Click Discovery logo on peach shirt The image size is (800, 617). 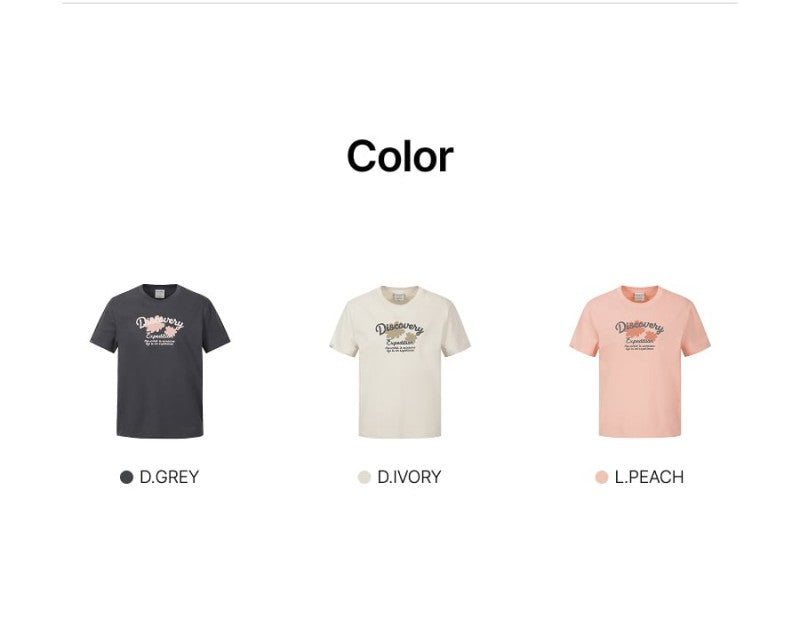(x=639, y=327)
